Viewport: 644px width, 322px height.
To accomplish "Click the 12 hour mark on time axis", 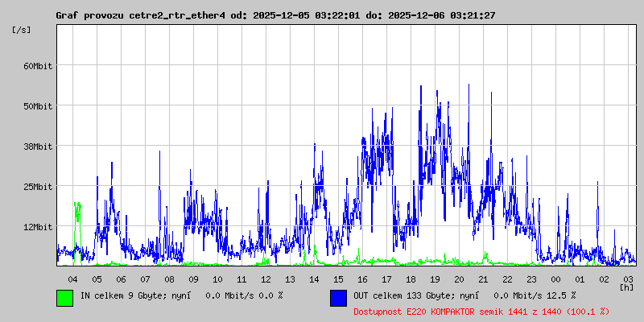I will [266, 279].
